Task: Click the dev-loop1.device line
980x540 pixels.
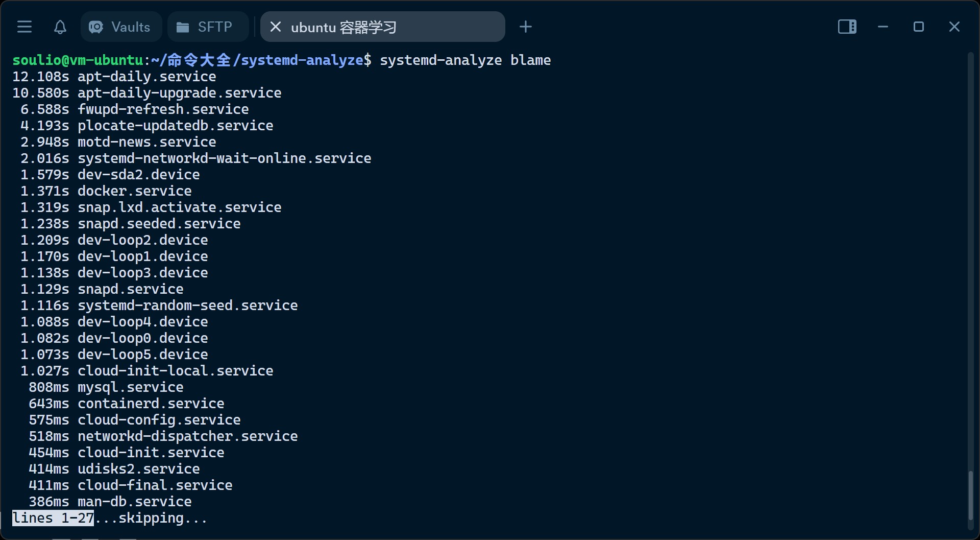Action: click(x=114, y=256)
